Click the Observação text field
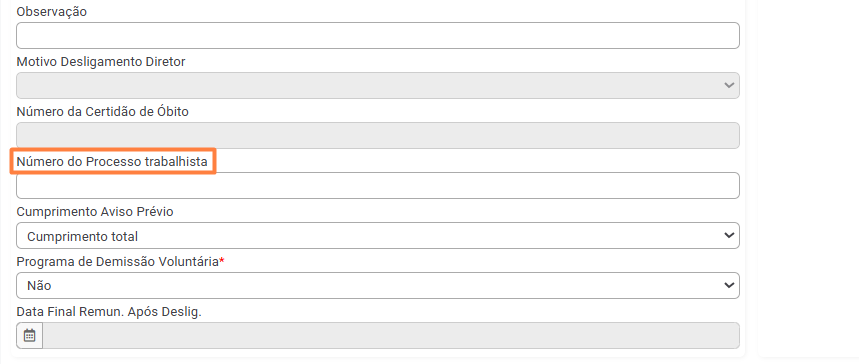 pos(377,36)
